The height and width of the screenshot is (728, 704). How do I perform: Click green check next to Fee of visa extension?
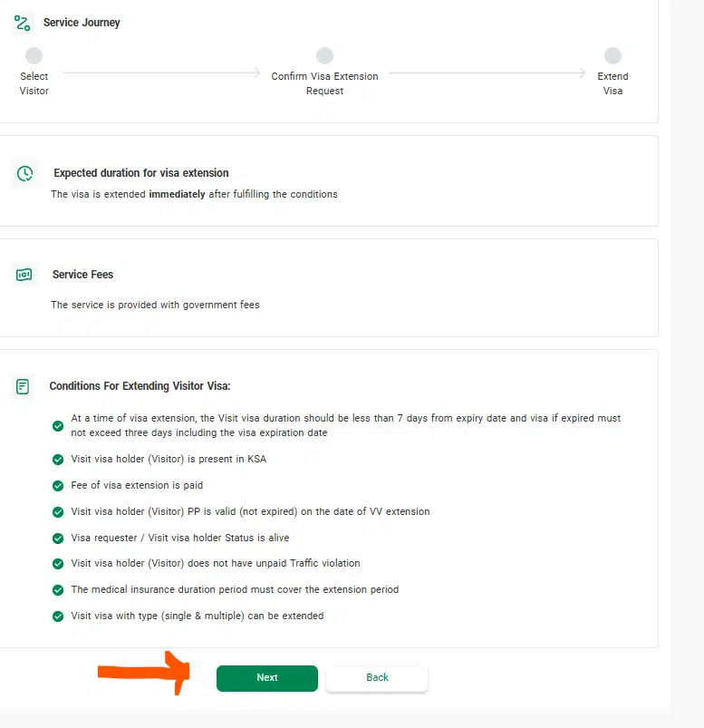(58, 486)
